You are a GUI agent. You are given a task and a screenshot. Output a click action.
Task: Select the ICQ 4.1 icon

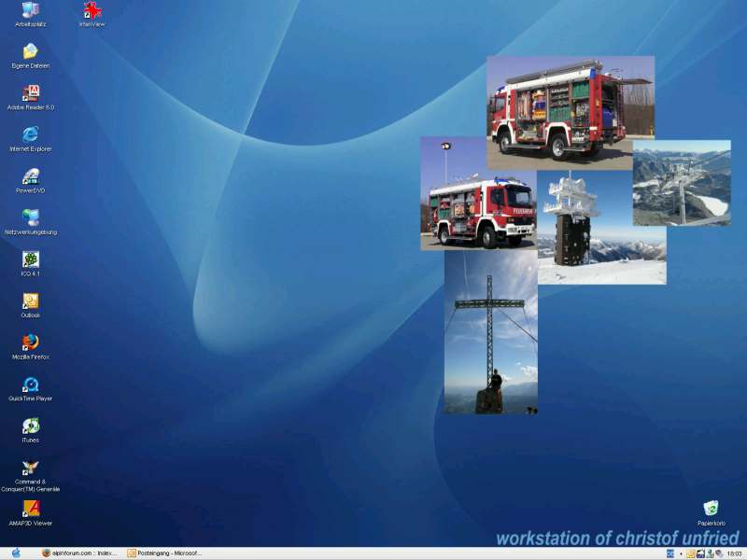pyautogui.click(x=31, y=259)
